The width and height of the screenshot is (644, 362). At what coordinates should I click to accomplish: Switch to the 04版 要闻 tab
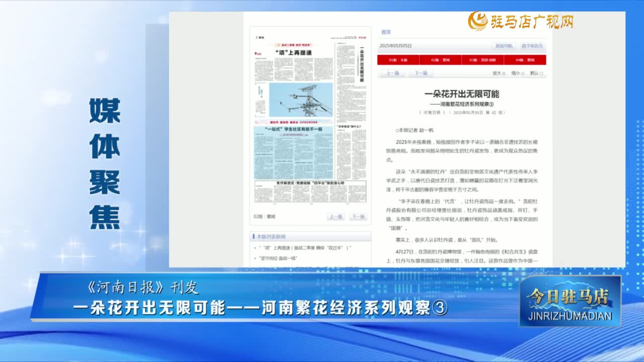pos(525,60)
